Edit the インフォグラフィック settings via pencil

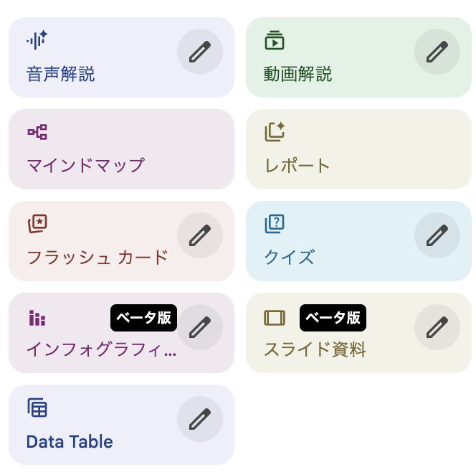[199, 327]
